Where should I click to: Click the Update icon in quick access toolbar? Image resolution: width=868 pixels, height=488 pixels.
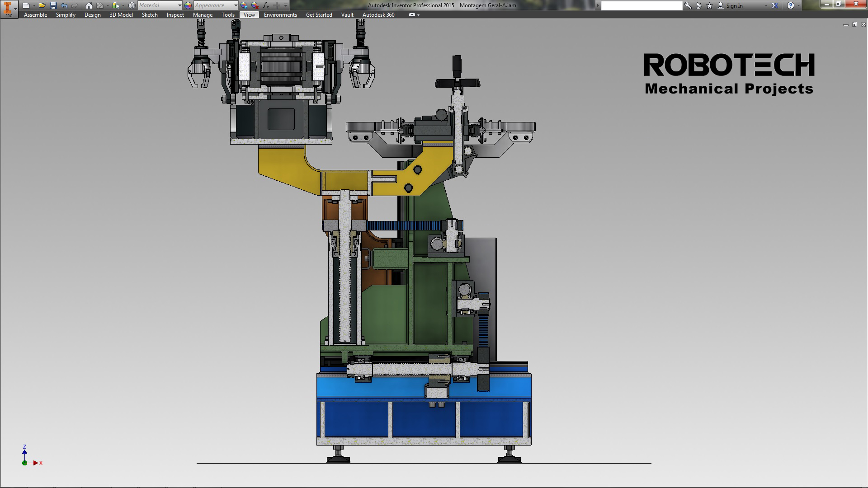point(100,5)
